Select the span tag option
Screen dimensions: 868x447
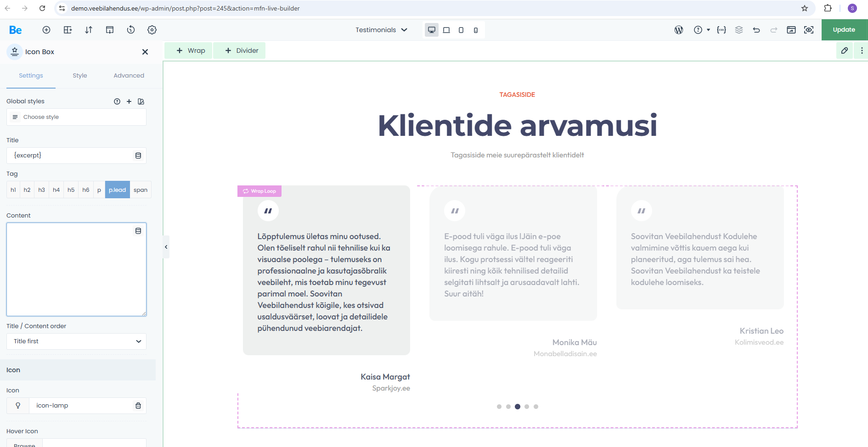pos(141,190)
